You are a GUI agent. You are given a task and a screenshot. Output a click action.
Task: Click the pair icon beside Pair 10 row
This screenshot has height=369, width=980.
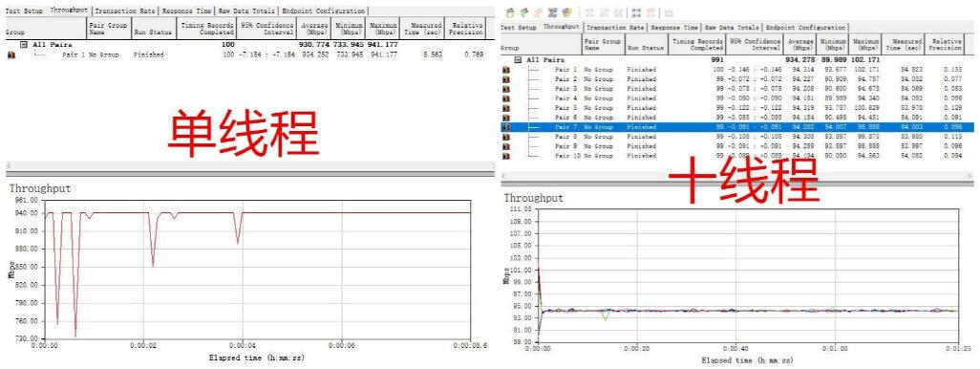tap(506, 156)
